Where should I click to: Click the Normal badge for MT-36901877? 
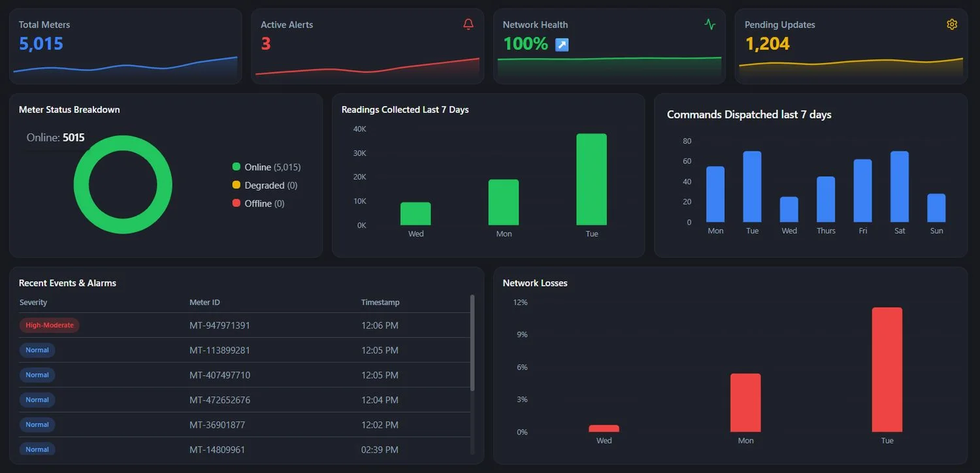(x=37, y=425)
